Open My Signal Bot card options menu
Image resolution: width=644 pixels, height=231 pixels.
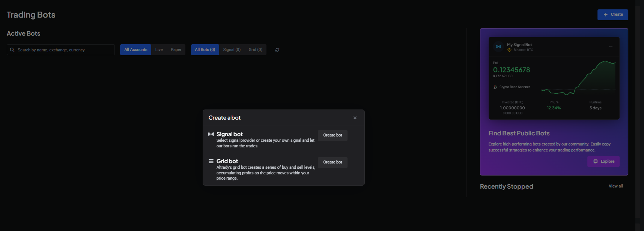tap(611, 47)
